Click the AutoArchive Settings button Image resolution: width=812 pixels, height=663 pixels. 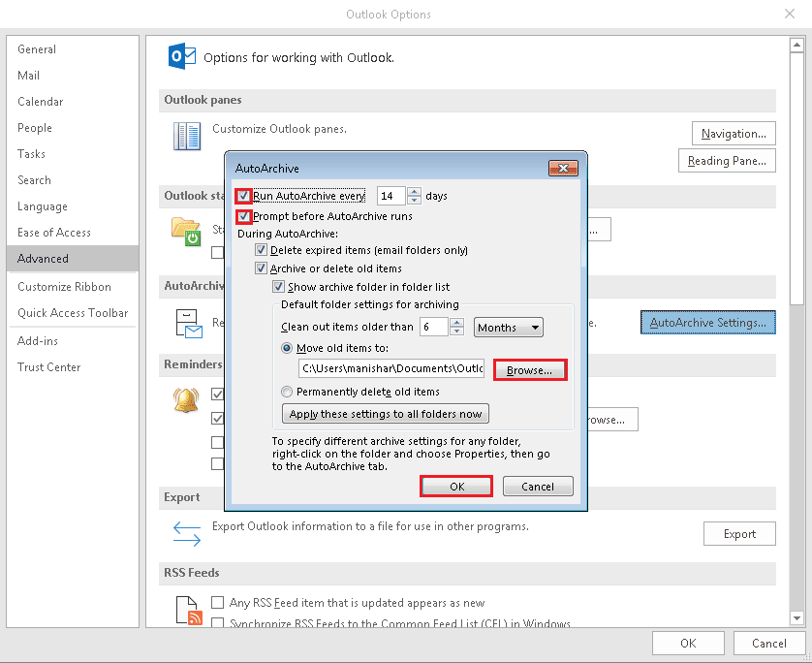point(708,323)
